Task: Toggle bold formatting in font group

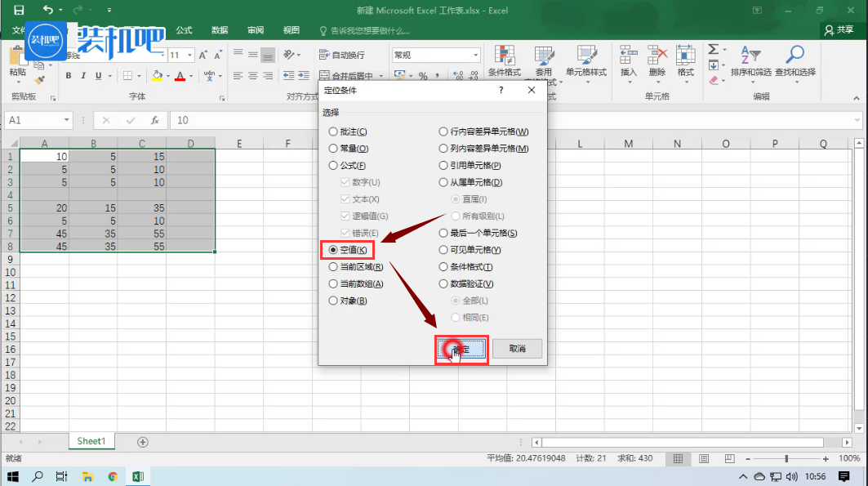Action: [69, 76]
